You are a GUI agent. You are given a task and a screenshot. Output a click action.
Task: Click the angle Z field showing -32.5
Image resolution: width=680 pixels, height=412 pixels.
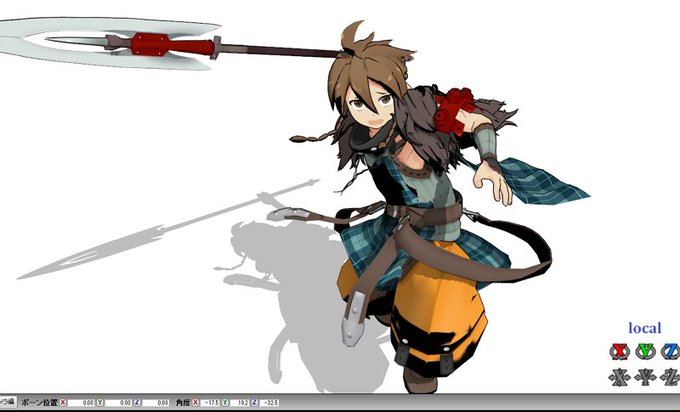click(x=269, y=402)
